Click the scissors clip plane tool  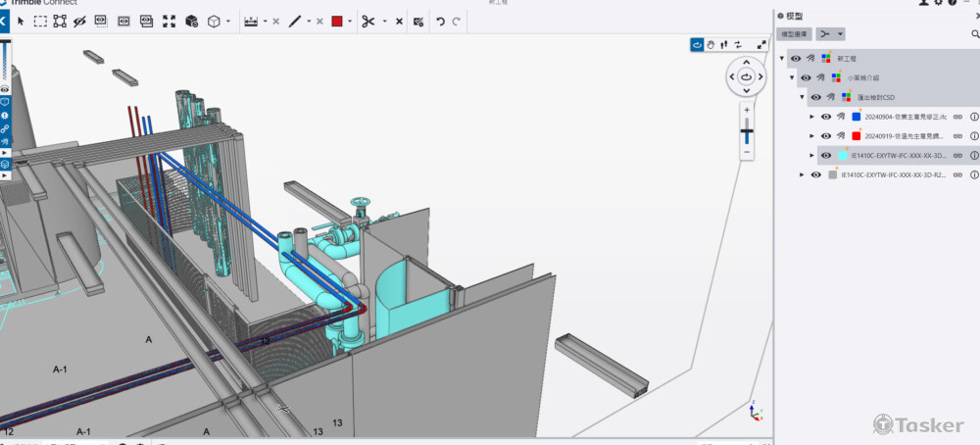[368, 21]
